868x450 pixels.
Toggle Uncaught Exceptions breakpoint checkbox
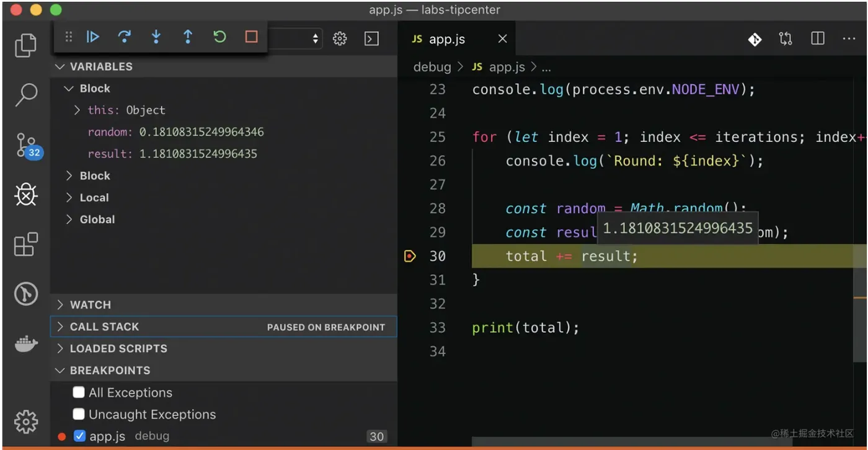(x=79, y=414)
